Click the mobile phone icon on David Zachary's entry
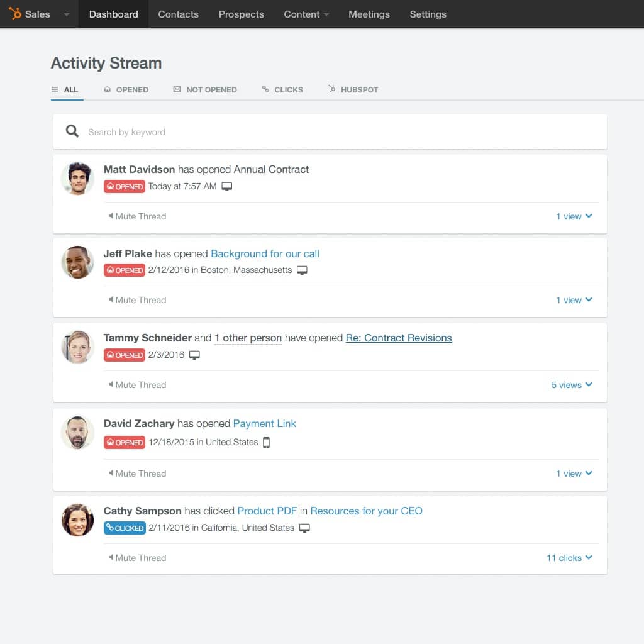The width and height of the screenshot is (644, 644). tap(265, 442)
